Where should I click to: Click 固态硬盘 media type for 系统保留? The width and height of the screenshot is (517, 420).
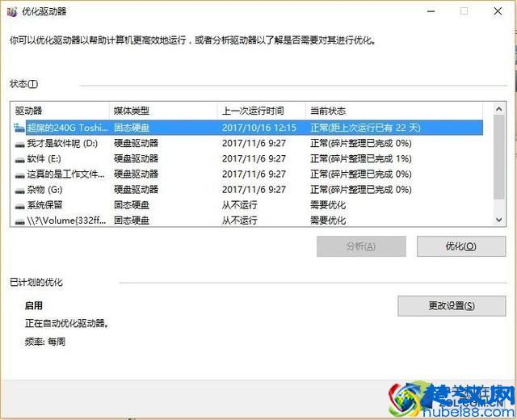pyautogui.click(x=132, y=205)
